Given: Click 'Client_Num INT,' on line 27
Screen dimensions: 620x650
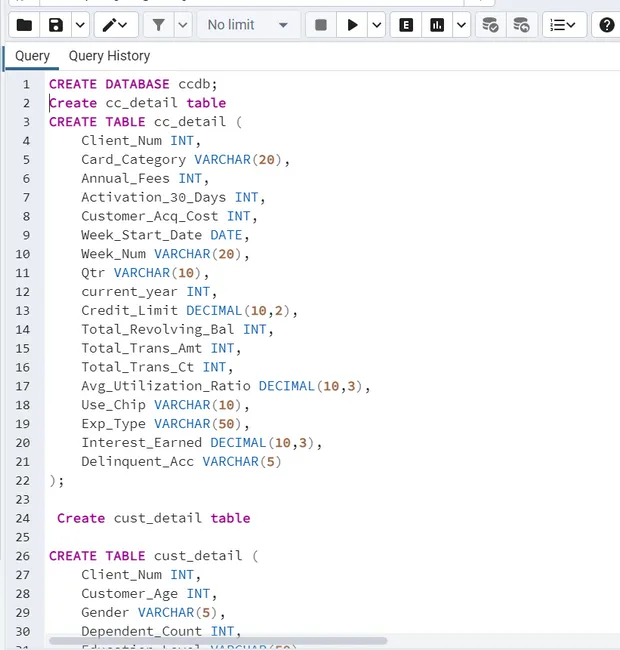Looking at the screenshot, I should (141, 575).
